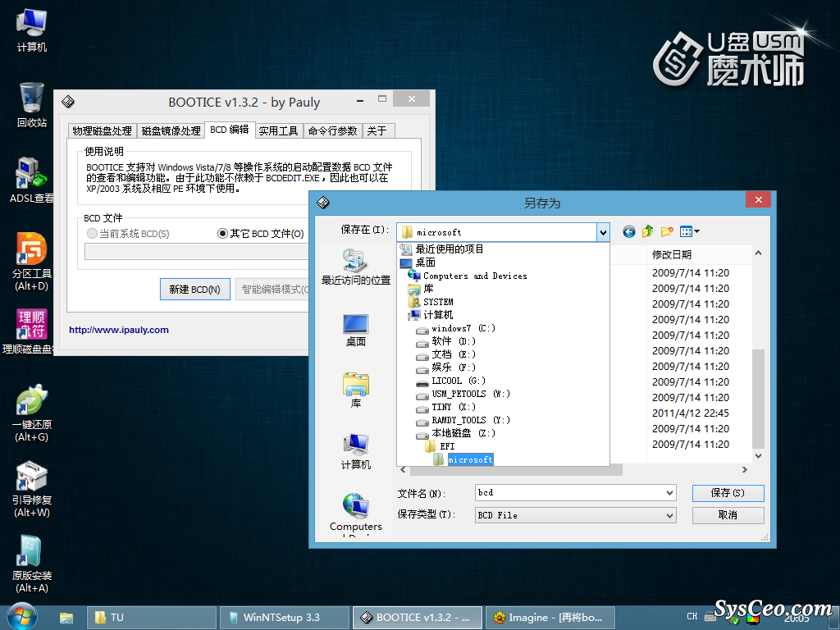Open 桌面 in places sidebar
Image resolution: width=840 pixels, height=630 pixels.
[356, 330]
